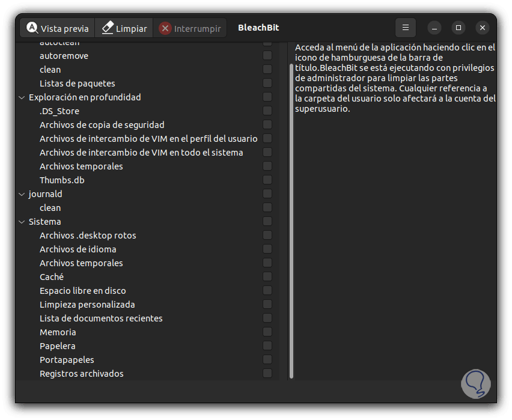Image resolution: width=512 pixels, height=420 pixels.
Task: Enable the autoremove checkbox
Action: coord(267,55)
